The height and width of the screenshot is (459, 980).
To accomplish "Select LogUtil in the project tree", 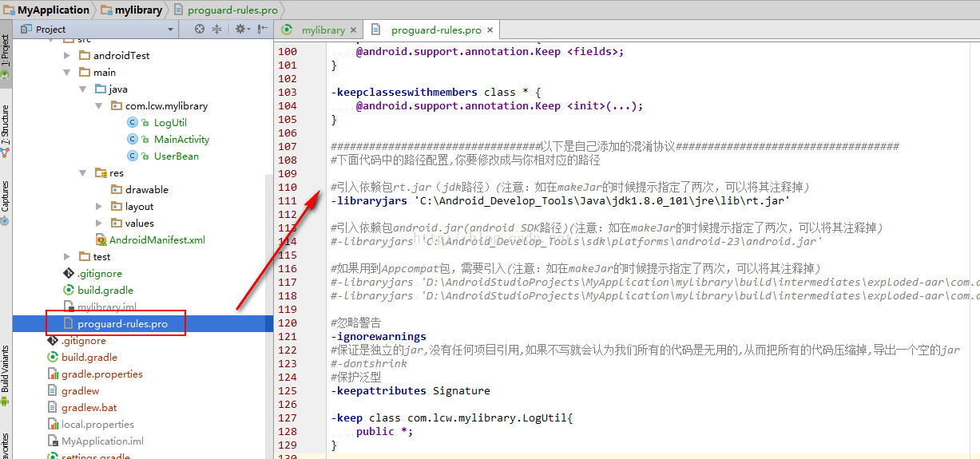I will click(170, 122).
